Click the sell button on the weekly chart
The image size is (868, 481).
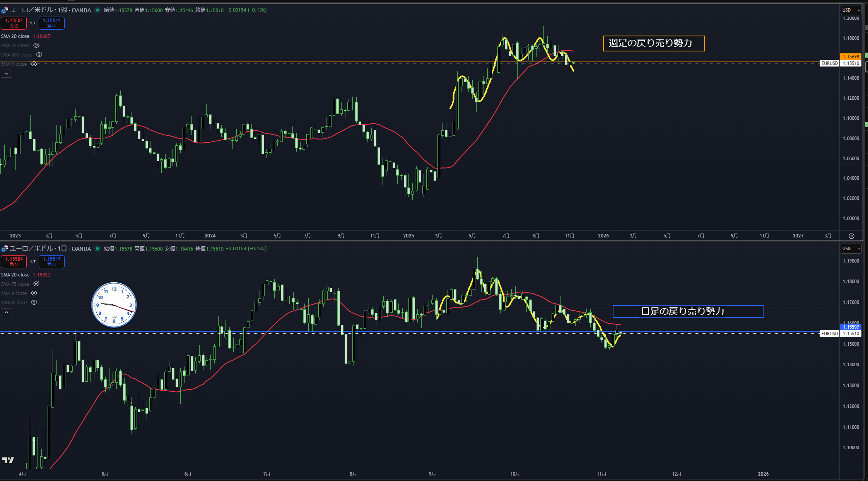[14, 23]
